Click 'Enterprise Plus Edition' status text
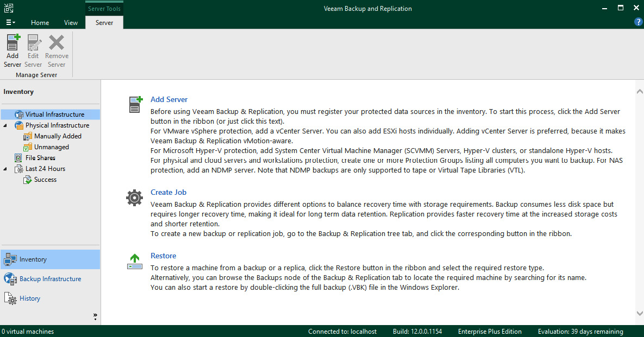 [x=490, y=331]
